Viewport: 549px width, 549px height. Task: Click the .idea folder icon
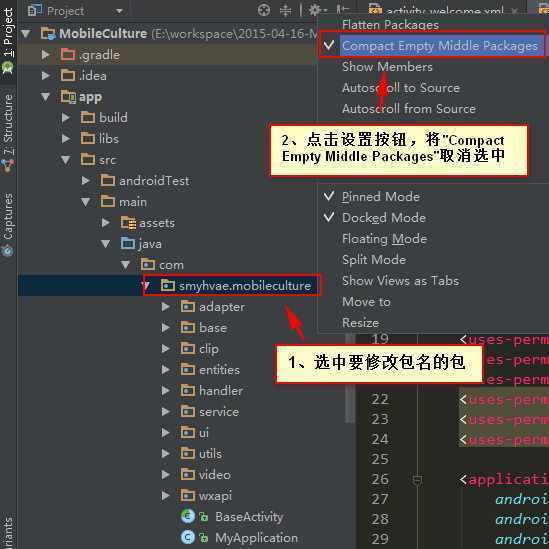click(x=68, y=75)
